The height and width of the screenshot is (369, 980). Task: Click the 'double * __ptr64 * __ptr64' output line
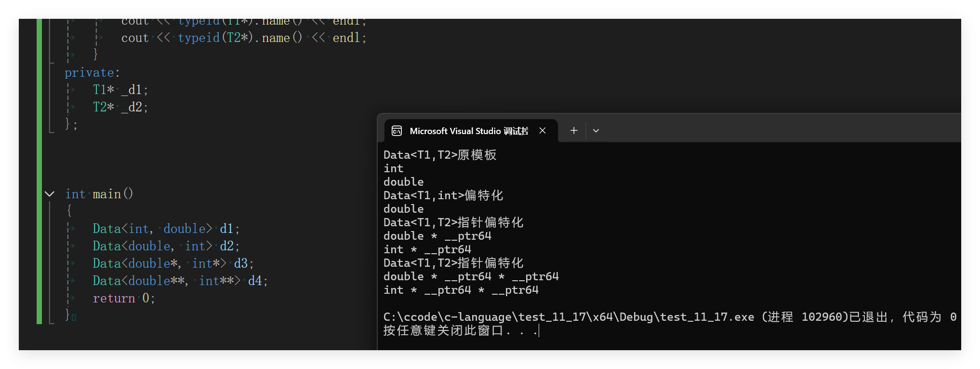pyautogui.click(x=471, y=276)
